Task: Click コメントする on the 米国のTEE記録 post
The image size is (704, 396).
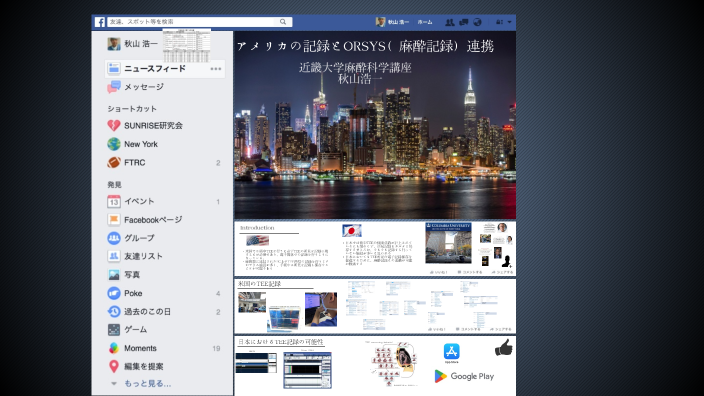Action: tap(467, 329)
